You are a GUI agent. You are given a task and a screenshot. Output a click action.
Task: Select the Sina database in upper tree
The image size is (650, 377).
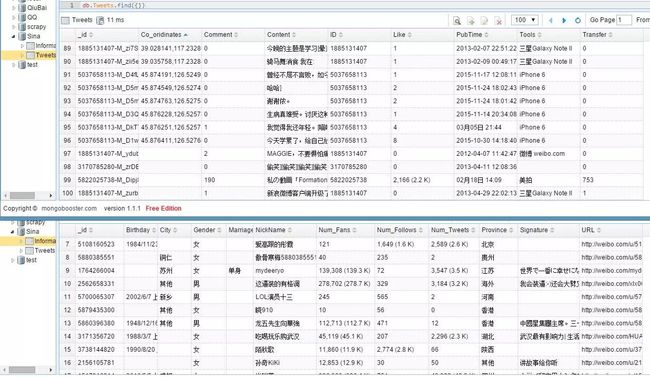point(34,36)
